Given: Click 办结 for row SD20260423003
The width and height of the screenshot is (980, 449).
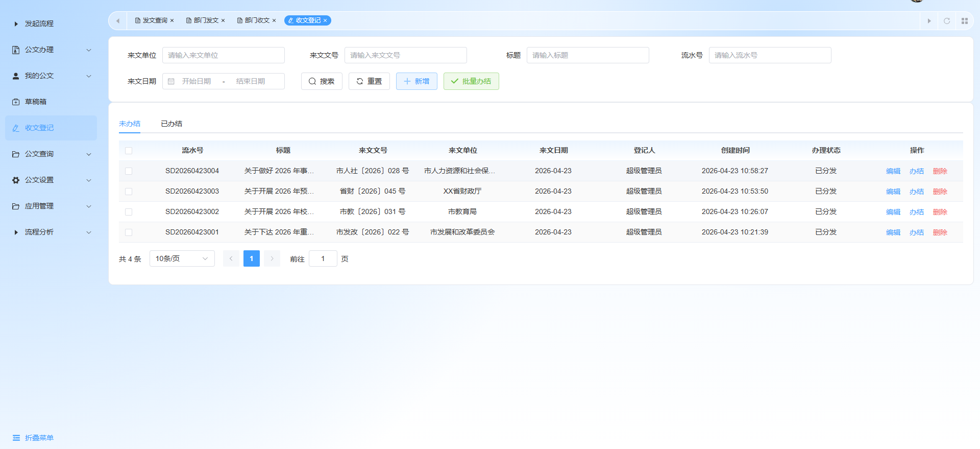Looking at the screenshot, I should [x=917, y=192].
